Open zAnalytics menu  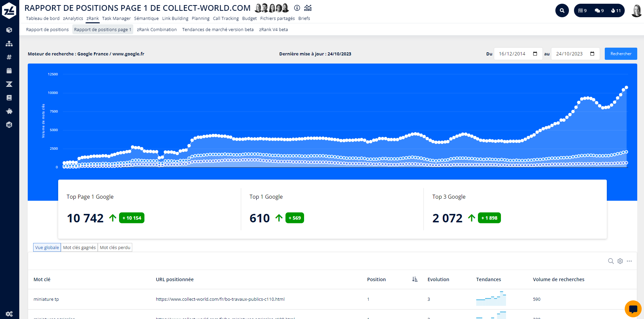coord(73,18)
